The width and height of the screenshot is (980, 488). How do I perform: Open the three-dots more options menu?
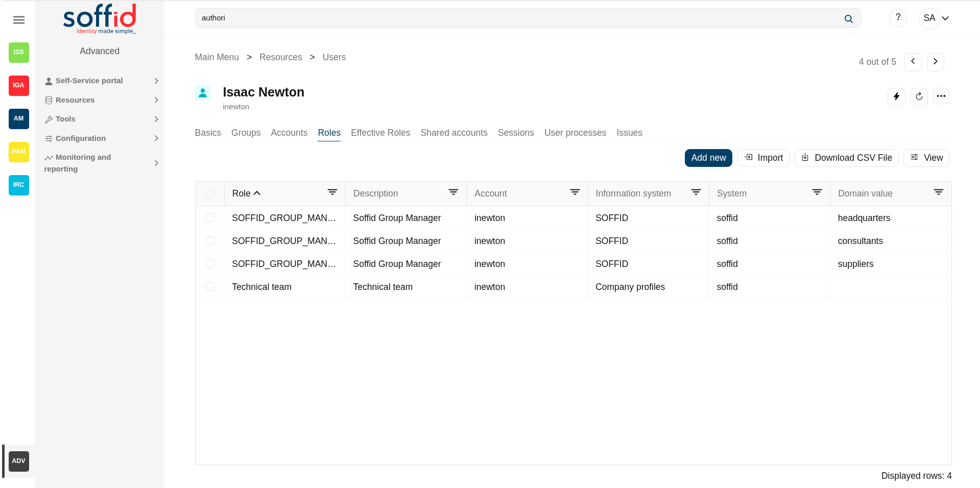[941, 96]
